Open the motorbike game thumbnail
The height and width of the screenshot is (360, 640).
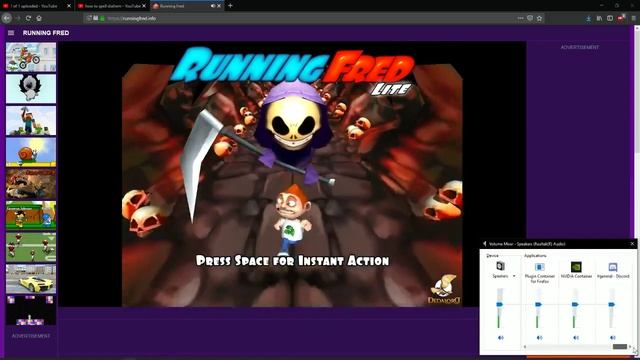click(31, 57)
